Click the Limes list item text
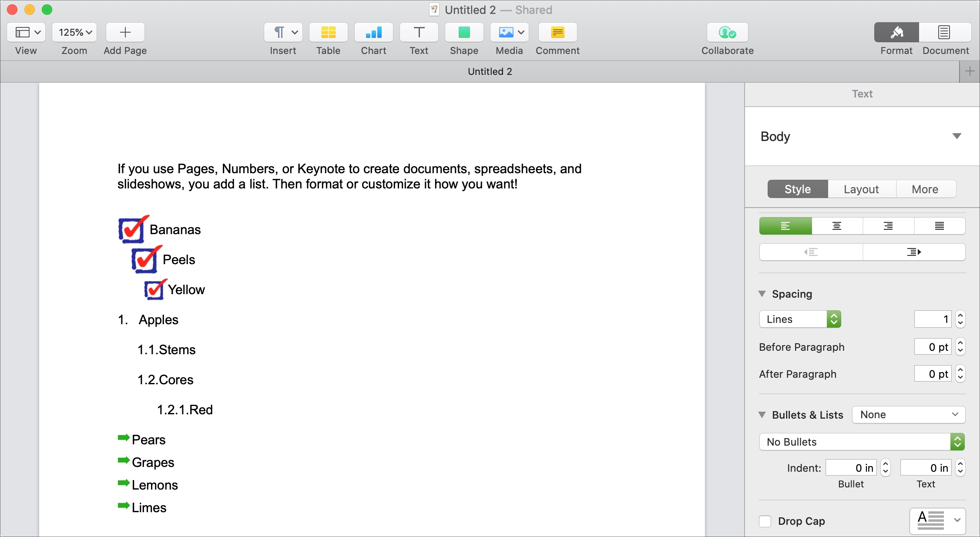The image size is (980, 537). coord(149,508)
